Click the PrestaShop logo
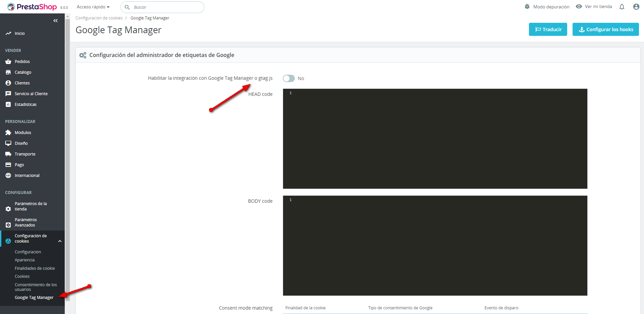 tap(32, 7)
